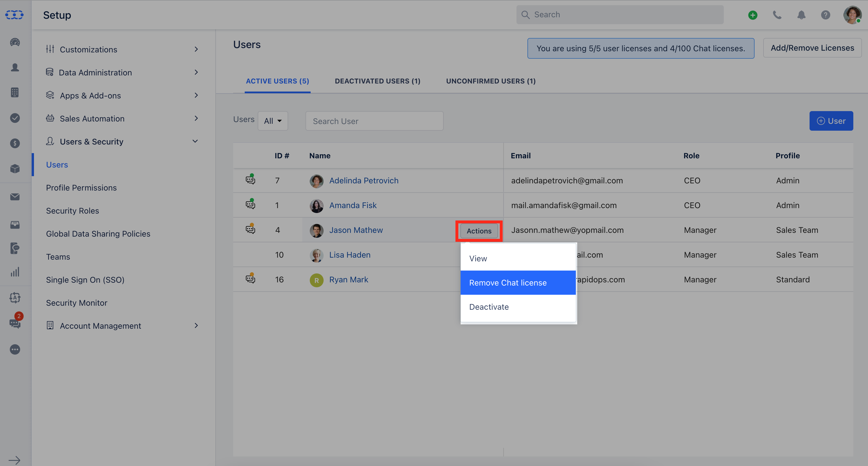Switch to Active Users tab
The width and height of the screenshot is (868, 466).
(x=277, y=81)
